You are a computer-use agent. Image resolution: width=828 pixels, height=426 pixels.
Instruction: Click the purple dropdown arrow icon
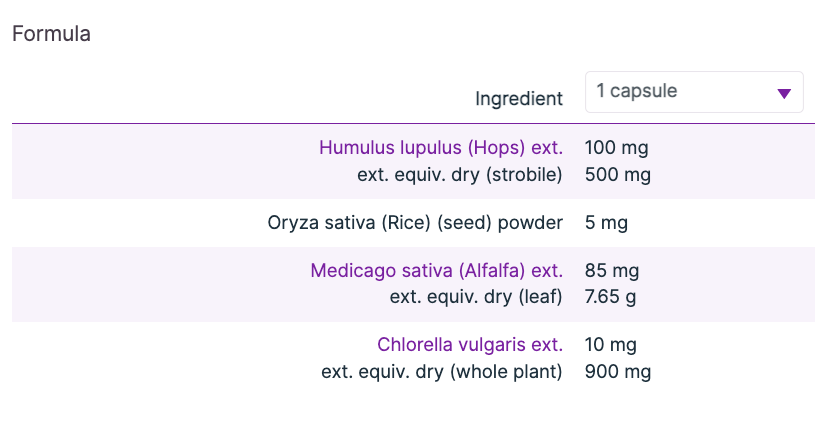(x=784, y=94)
